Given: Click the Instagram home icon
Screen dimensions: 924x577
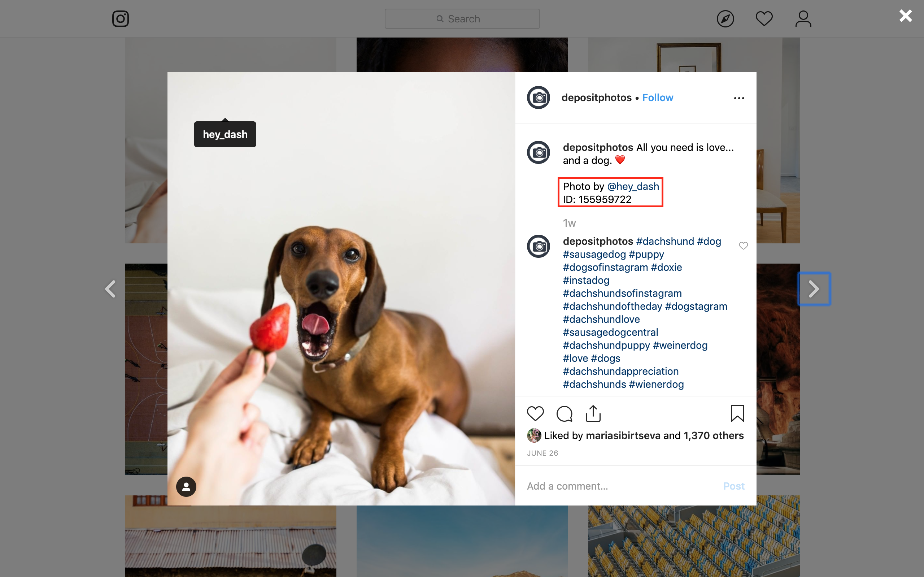Looking at the screenshot, I should 120,18.
